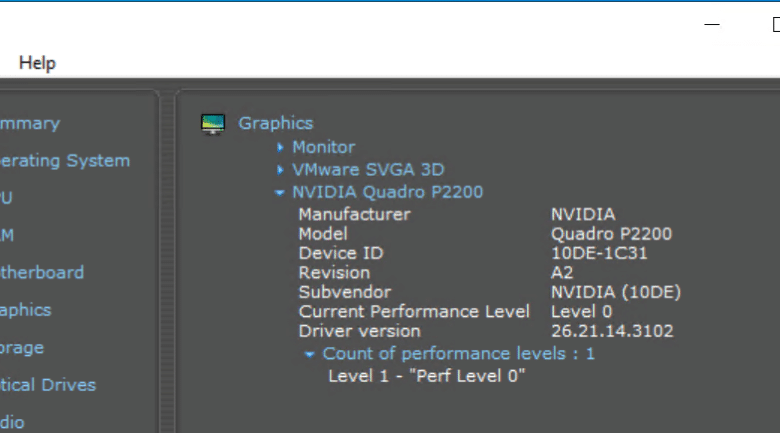This screenshot has height=433, width=780.
Task: Click the 10DE-1C31 device ID value
Action: pos(599,253)
